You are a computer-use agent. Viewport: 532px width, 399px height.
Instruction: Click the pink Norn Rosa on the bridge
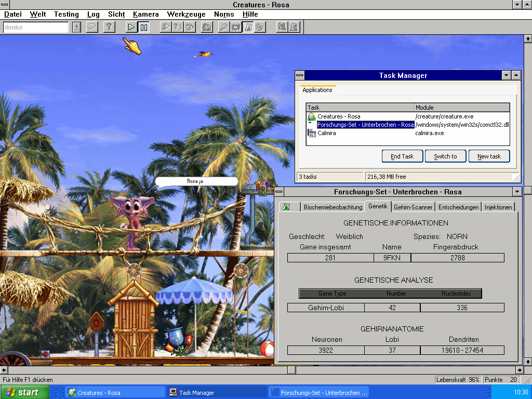pos(132,221)
